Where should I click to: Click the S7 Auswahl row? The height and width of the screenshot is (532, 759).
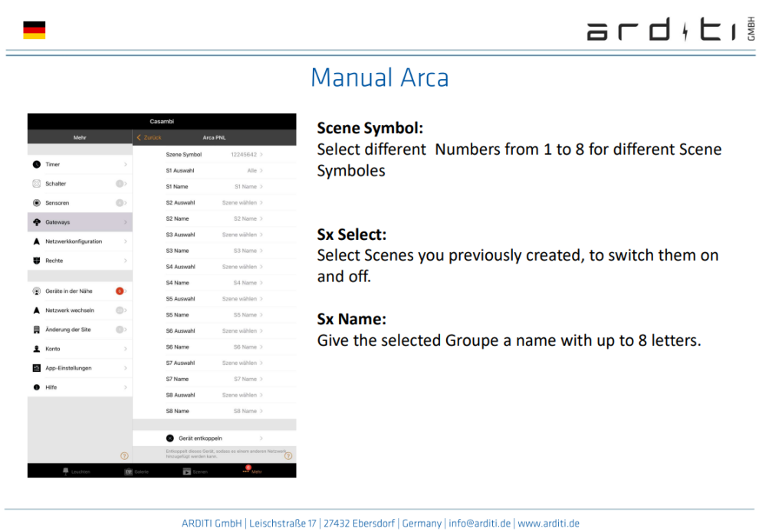[x=215, y=363]
